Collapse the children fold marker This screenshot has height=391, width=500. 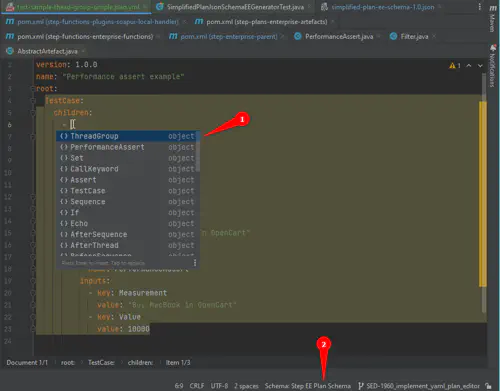pyautogui.click(x=33, y=113)
